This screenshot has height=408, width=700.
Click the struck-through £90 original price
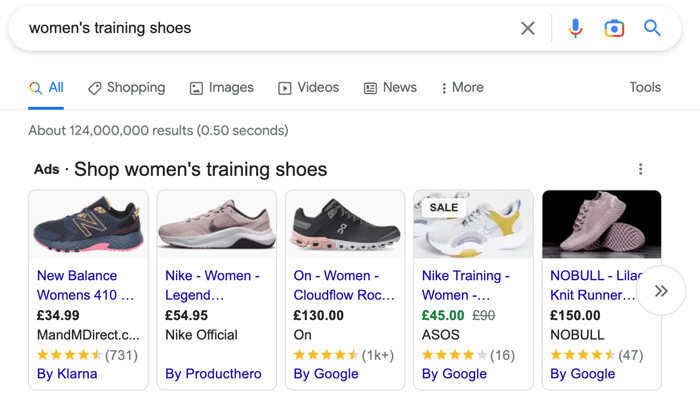[x=483, y=315]
